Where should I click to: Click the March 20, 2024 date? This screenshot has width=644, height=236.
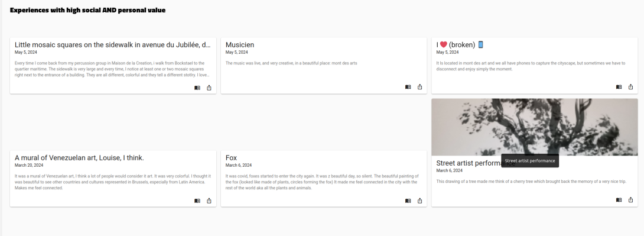pyautogui.click(x=29, y=165)
